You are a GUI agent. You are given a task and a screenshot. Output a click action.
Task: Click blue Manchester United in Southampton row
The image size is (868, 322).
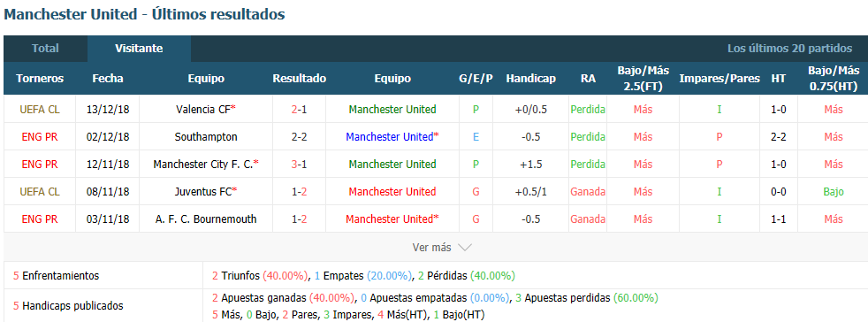[390, 136]
